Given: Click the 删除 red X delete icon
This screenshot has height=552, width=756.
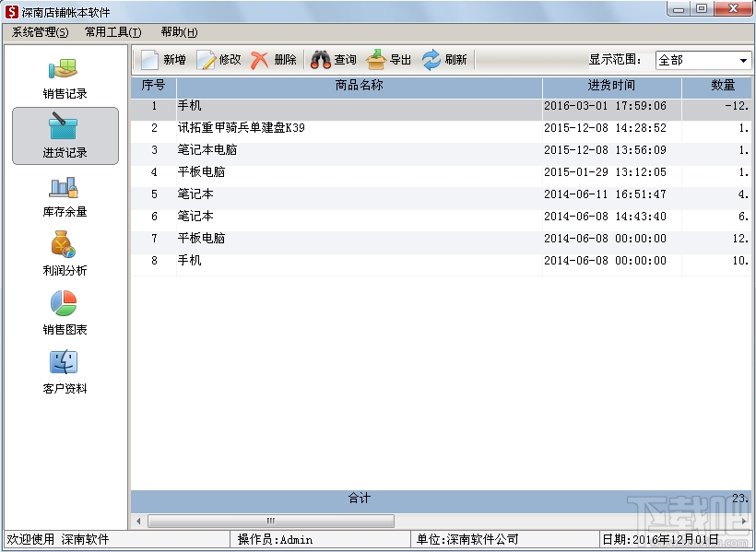Looking at the screenshot, I should [259, 60].
